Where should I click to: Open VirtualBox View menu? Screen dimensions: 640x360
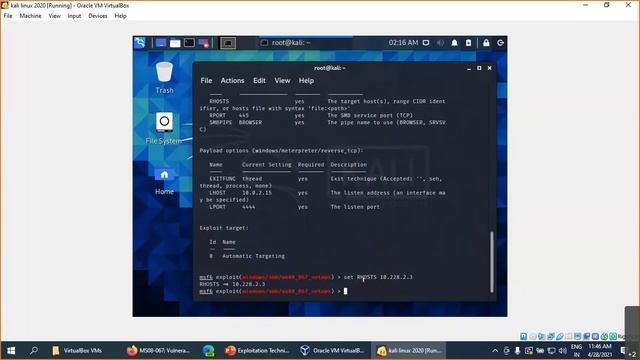pyautogui.click(x=54, y=16)
